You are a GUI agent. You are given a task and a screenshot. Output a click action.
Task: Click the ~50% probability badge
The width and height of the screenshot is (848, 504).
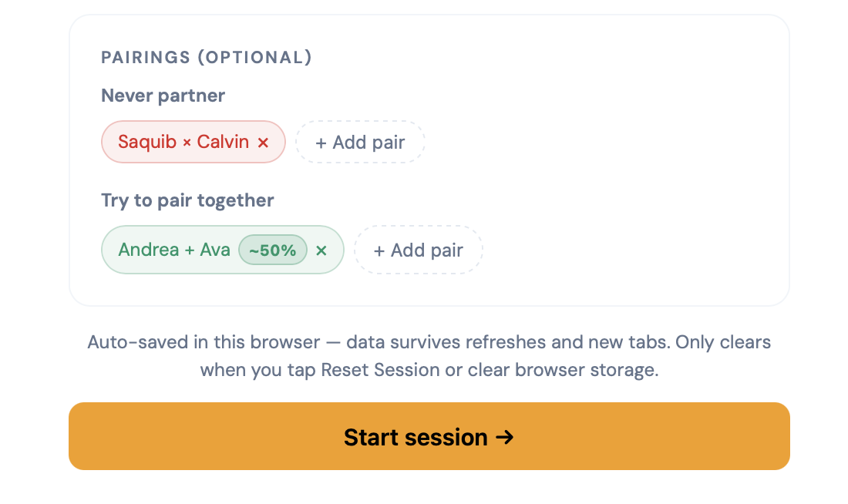tap(273, 250)
